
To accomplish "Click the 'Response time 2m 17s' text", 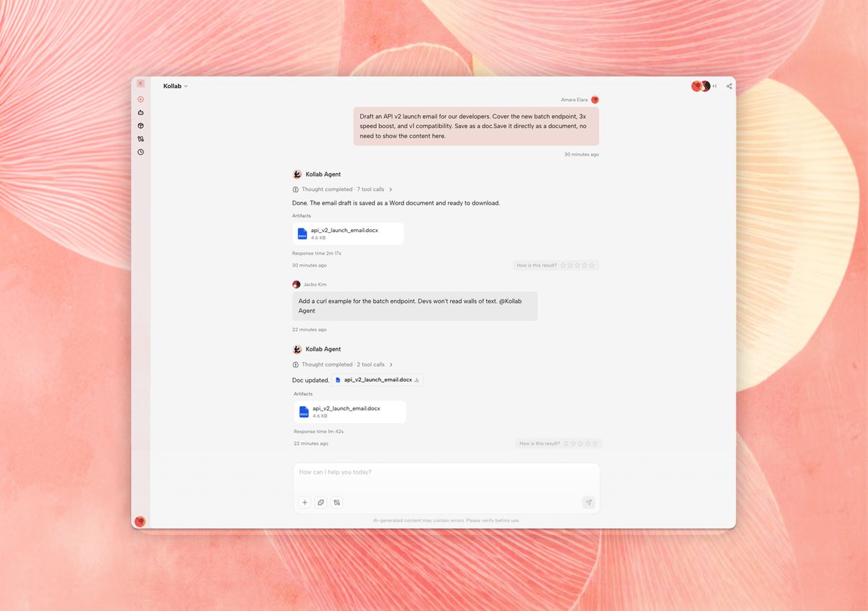I will click(316, 253).
